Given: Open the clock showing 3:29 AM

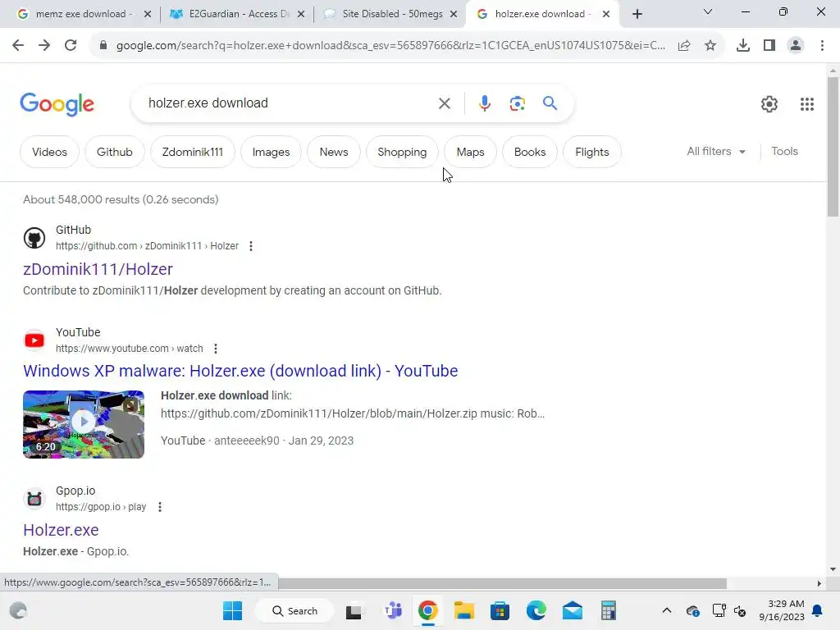Looking at the screenshot, I should point(782,610).
